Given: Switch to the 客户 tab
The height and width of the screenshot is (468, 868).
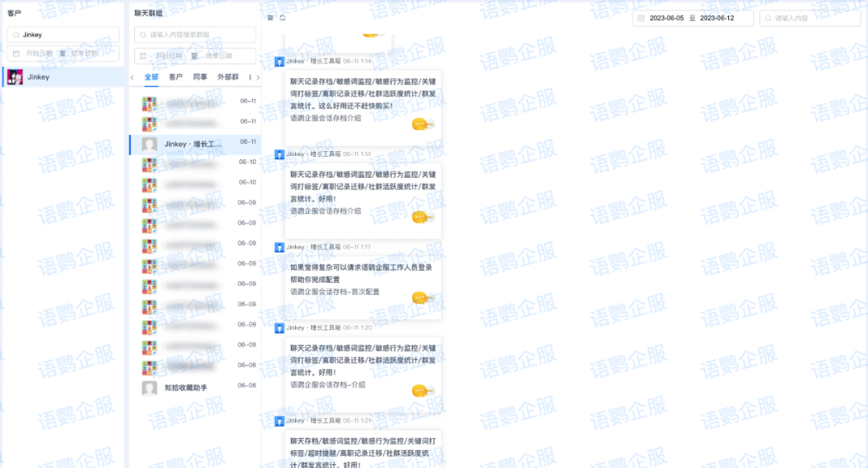Looking at the screenshot, I should (x=175, y=77).
